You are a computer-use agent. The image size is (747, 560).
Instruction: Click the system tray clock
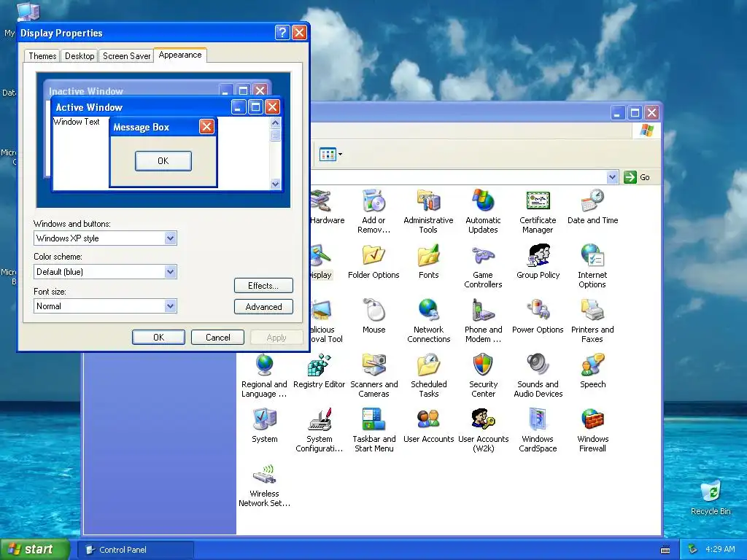pos(720,549)
